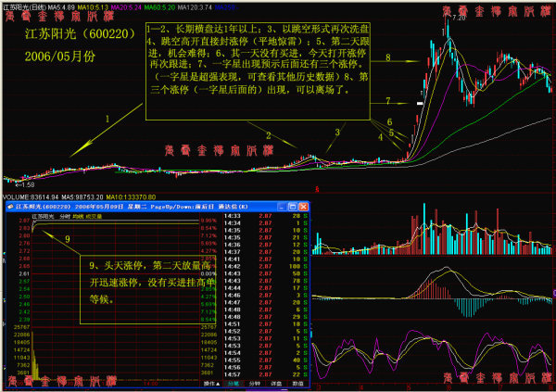
Task: Minimize the 江苏阳光 intraday popup window
Action: tap(282, 207)
